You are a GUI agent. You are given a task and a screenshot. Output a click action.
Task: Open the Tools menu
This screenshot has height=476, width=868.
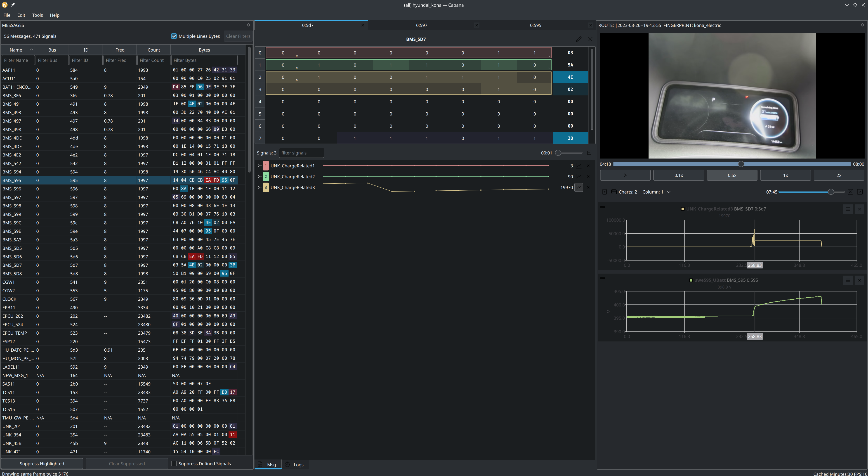pyautogui.click(x=37, y=15)
